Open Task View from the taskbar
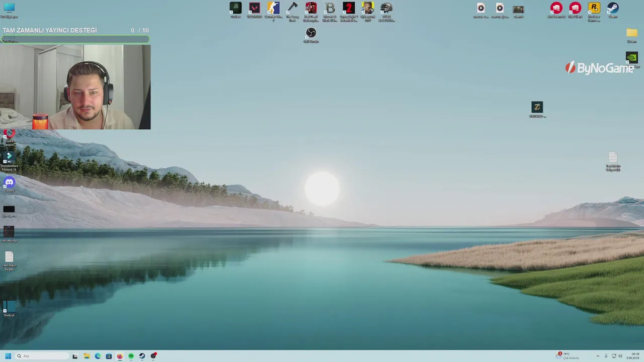The height and width of the screenshot is (362, 644). point(75,356)
